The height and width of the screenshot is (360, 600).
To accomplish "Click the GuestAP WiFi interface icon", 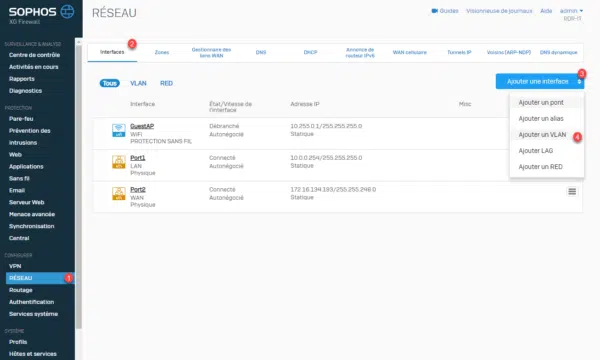I will pyautogui.click(x=119, y=130).
